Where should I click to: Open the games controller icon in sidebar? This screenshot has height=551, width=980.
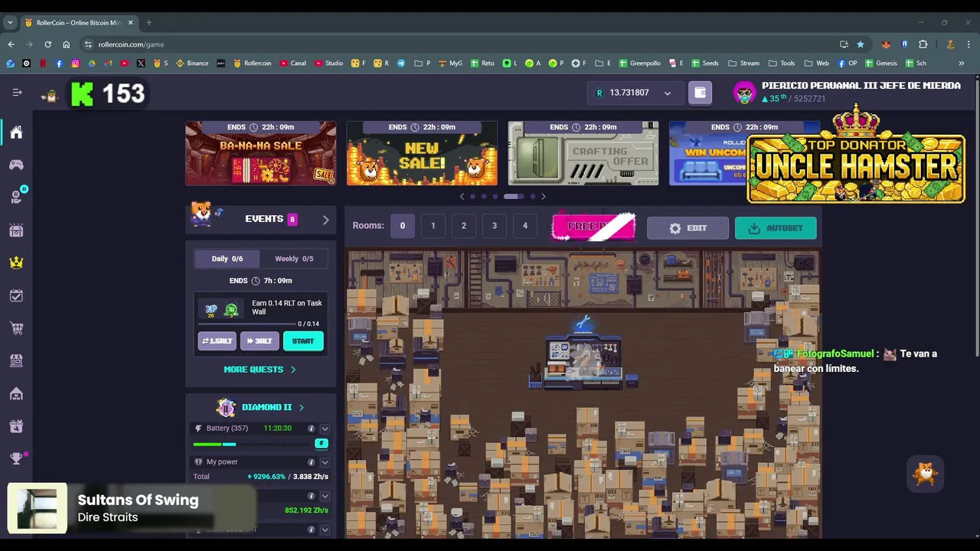[16, 165]
